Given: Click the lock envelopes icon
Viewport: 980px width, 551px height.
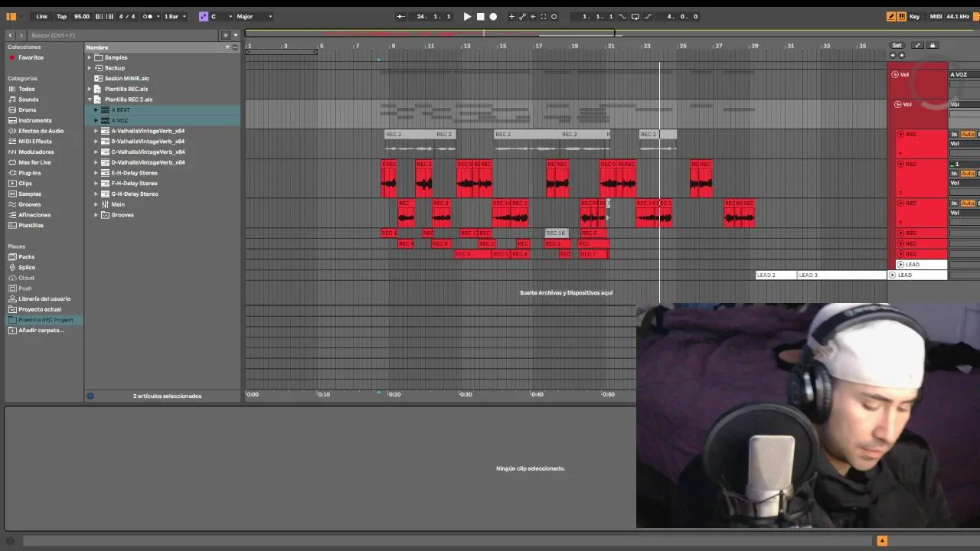Looking at the screenshot, I should click(932, 45).
